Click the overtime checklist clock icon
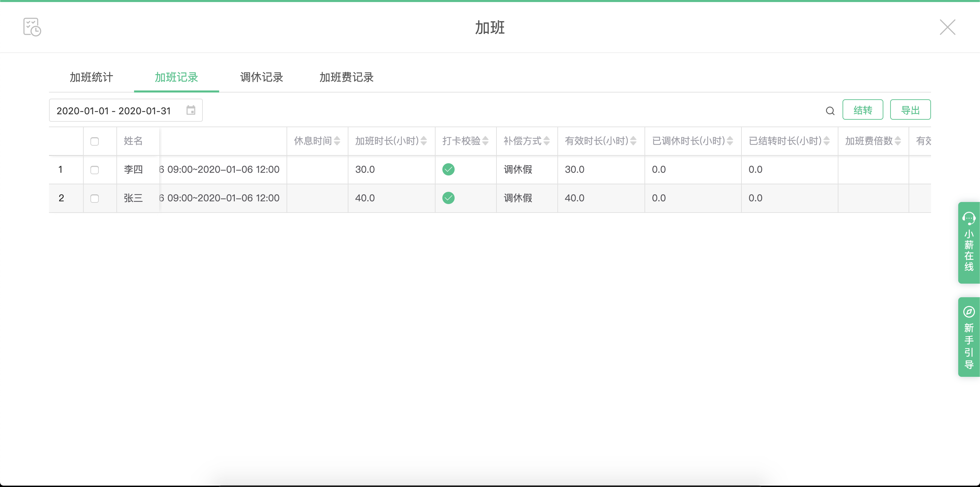This screenshot has height=487, width=980. click(x=32, y=27)
